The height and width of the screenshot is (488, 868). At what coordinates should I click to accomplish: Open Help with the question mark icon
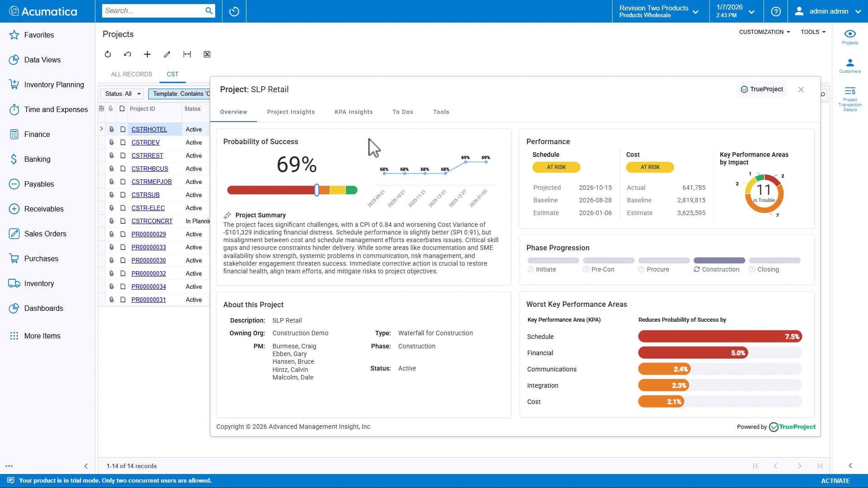tap(775, 11)
